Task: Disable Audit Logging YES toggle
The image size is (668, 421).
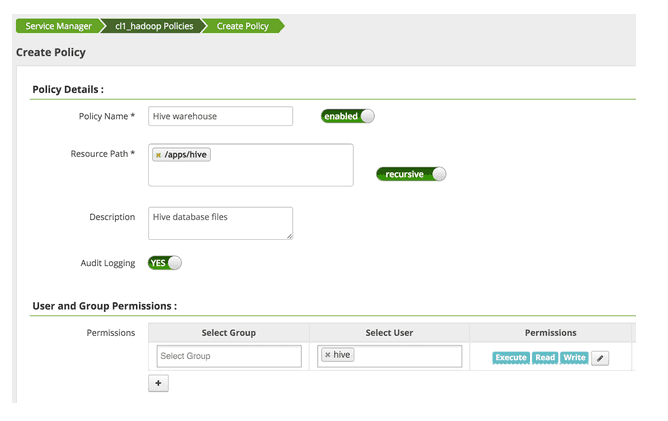Action: (165, 263)
